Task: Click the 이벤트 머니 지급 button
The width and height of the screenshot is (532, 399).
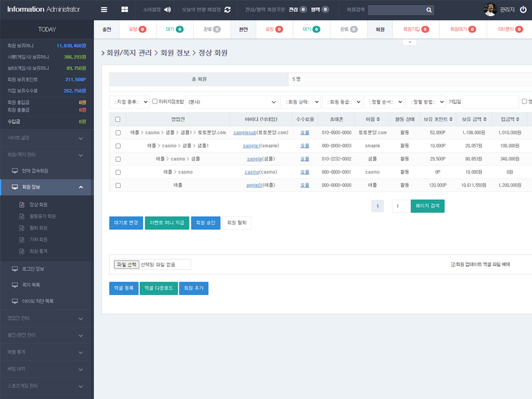Action: [167, 223]
